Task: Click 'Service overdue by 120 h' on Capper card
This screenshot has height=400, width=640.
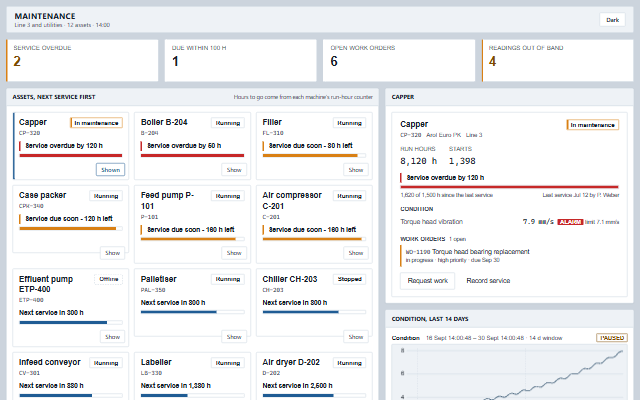Action: click(64, 146)
